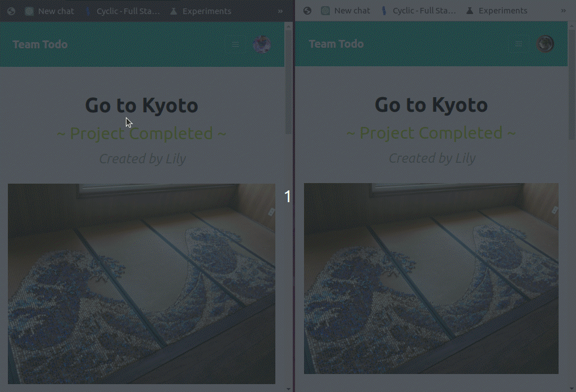Click Team Todo logo in right window
Image resolution: width=576 pixels, height=392 pixels.
pos(336,44)
